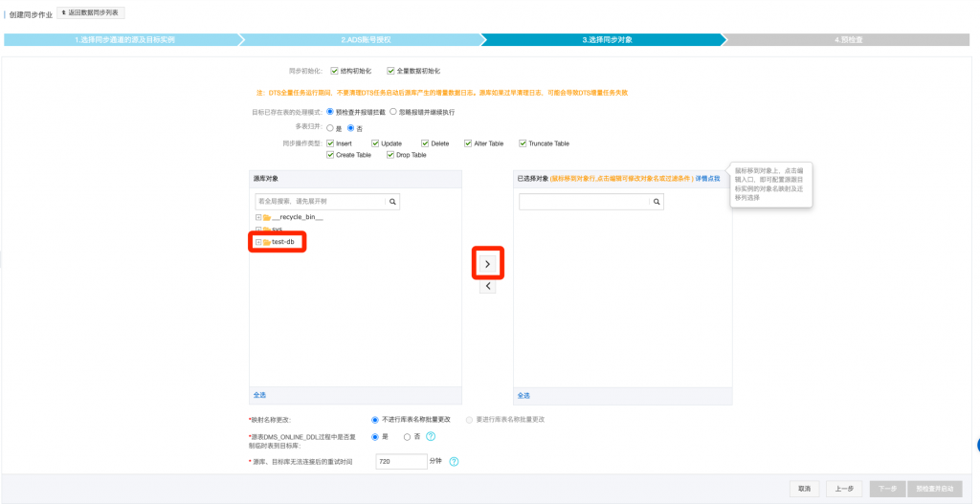Open step 3.选择同步对象
Image resolution: width=980 pixels, height=504 pixels.
(x=607, y=40)
